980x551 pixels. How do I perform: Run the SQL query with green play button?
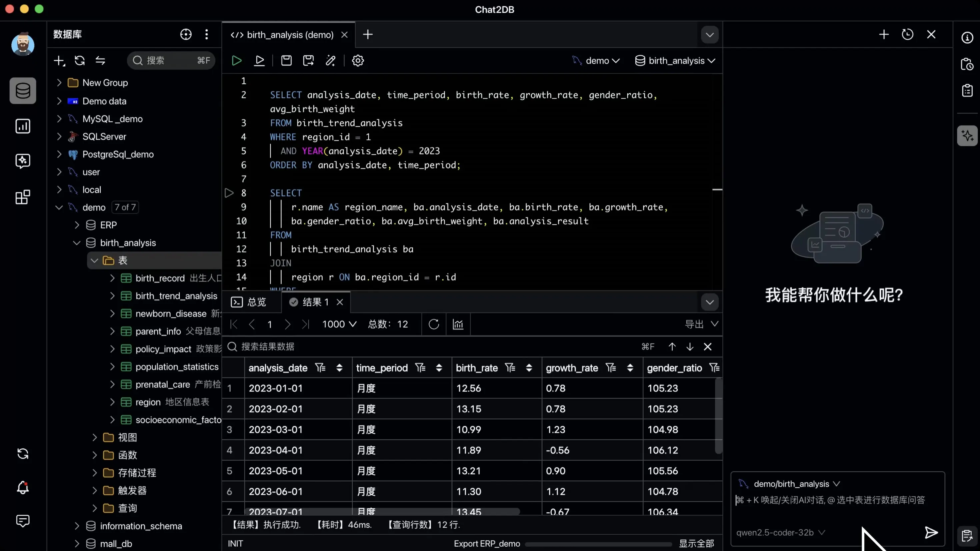click(x=236, y=60)
